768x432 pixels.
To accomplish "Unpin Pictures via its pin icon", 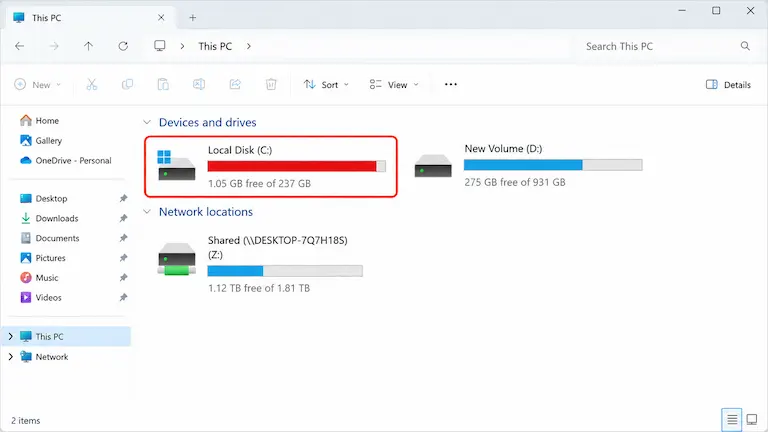I will coord(123,258).
